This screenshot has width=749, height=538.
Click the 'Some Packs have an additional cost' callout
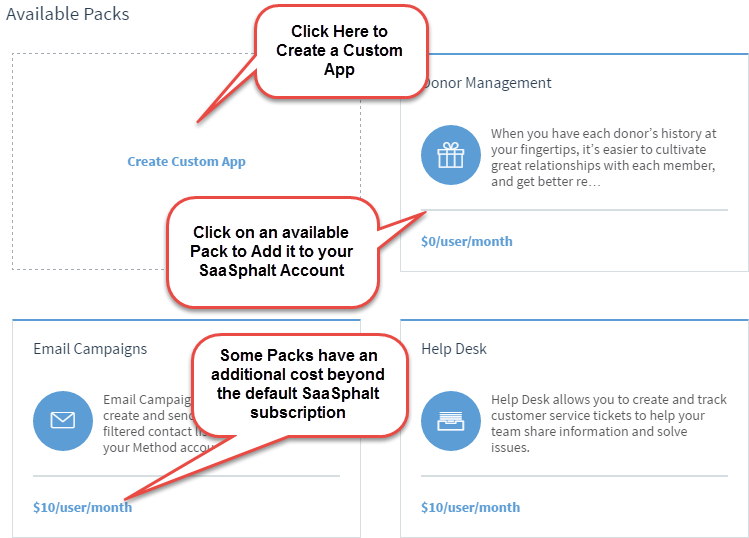298,384
